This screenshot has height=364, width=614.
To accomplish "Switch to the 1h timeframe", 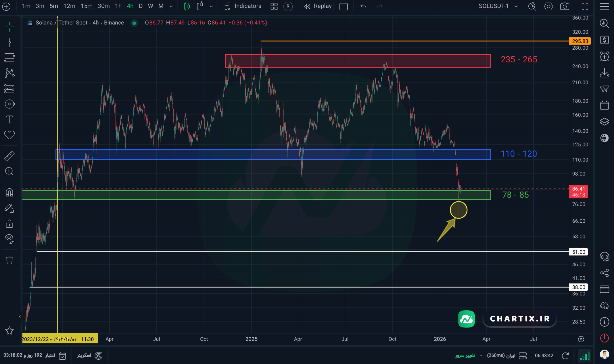I will (x=118, y=6).
